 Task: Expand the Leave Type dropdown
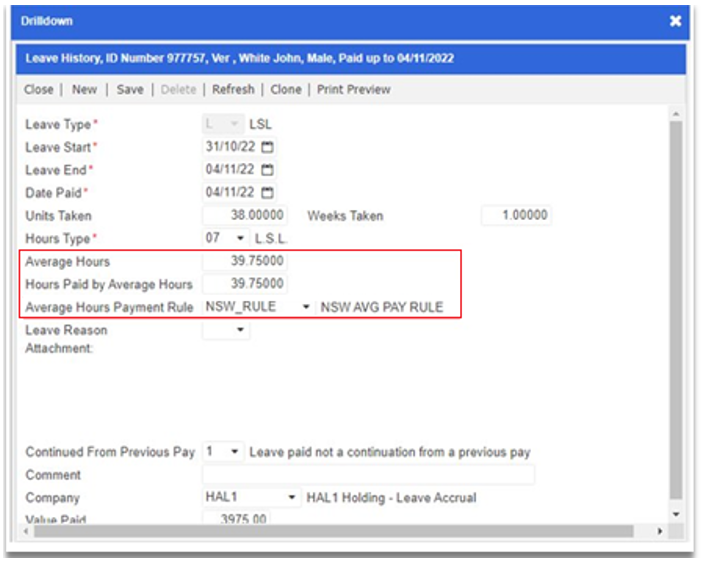(x=234, y=124)
